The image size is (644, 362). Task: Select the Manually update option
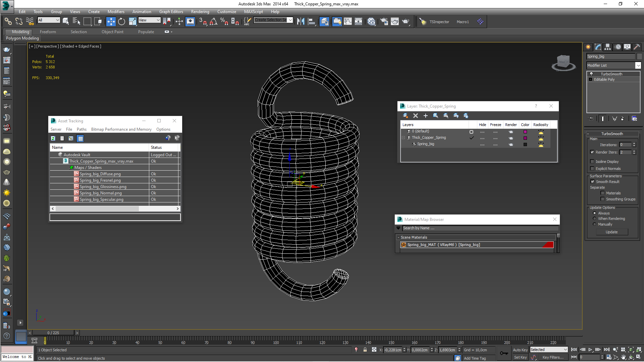pyautogui.click(x=595, y=224)
